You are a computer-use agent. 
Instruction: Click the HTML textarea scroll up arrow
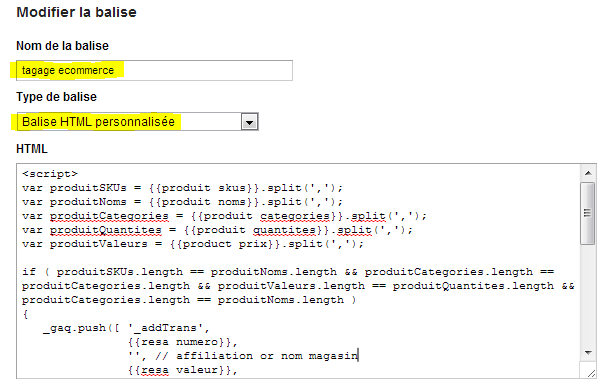pos(588,173)
